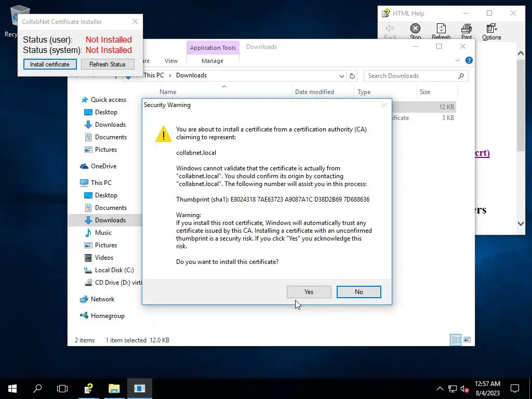Select Quick access in the navigation pane
The width and height of the screenshot is (532, 399).
coord(104,100)
